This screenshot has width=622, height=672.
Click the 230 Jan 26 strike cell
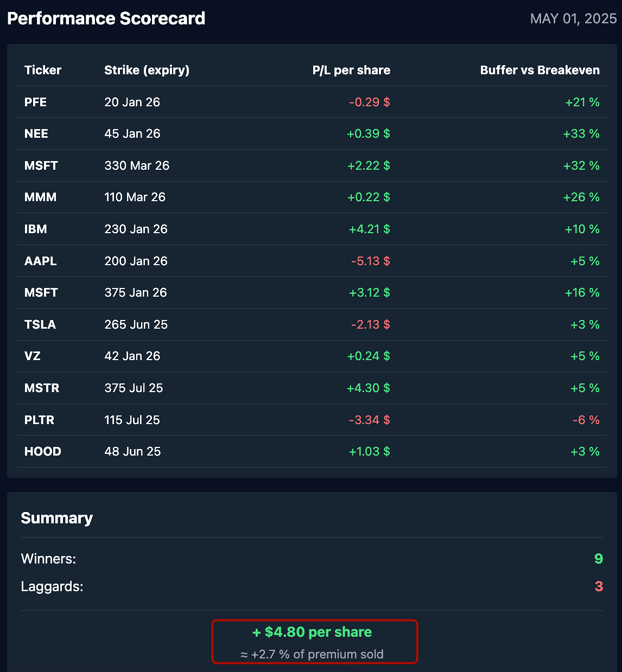pos(136,229)
